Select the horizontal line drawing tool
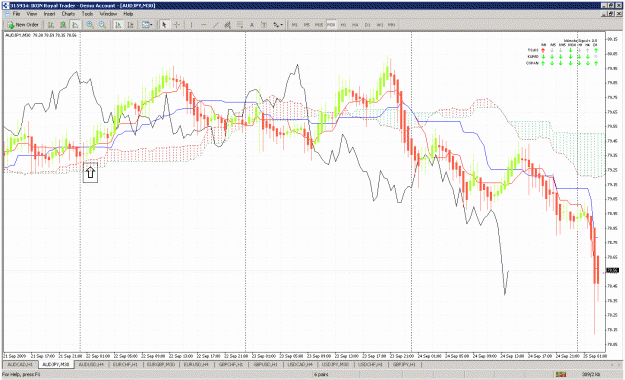This screenshot has height=380, width=625. coord(204,25)
